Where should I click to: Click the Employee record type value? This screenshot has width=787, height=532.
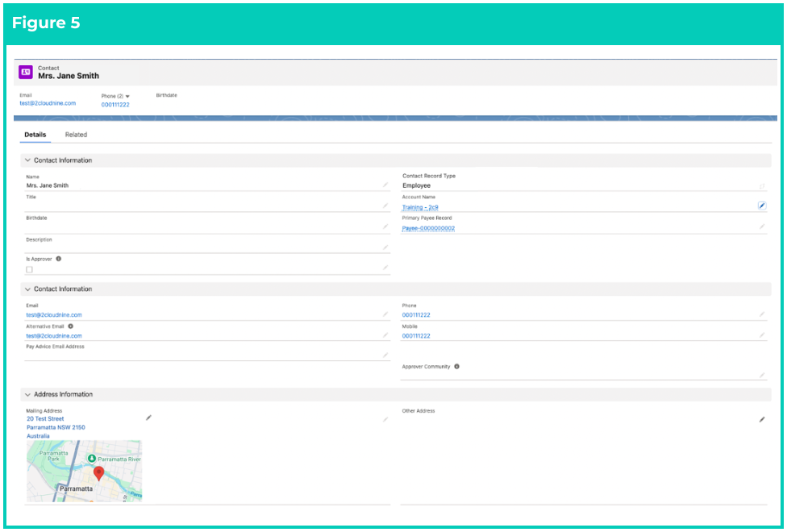click(417, 185)
